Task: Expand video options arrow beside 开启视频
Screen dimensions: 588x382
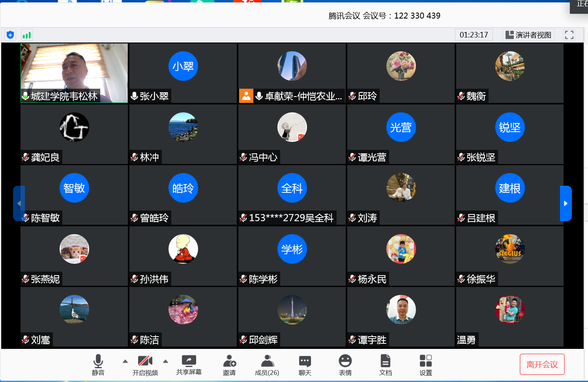Action: click(166, 361)
